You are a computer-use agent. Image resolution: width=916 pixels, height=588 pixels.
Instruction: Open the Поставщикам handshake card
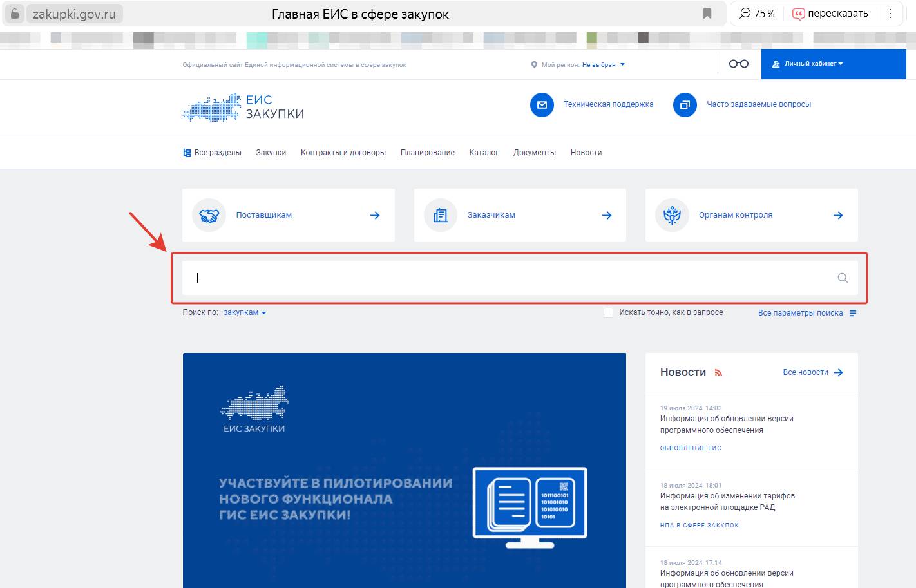[288, 215]
